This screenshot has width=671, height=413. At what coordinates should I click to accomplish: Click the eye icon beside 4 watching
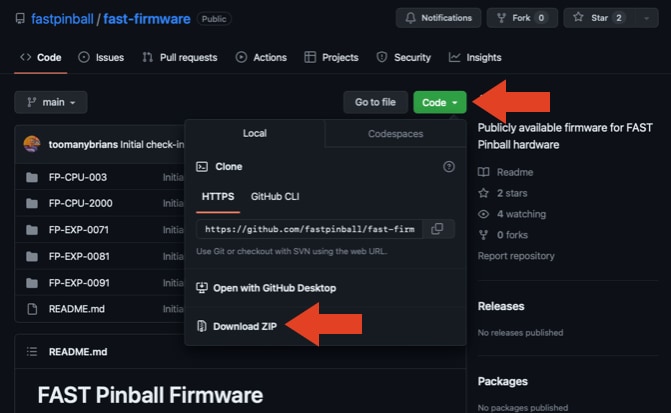click(484, 214)
